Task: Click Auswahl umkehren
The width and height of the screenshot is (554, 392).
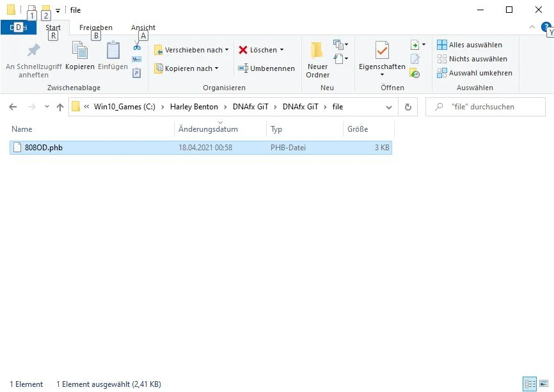Action: click(x=474, y=73)
